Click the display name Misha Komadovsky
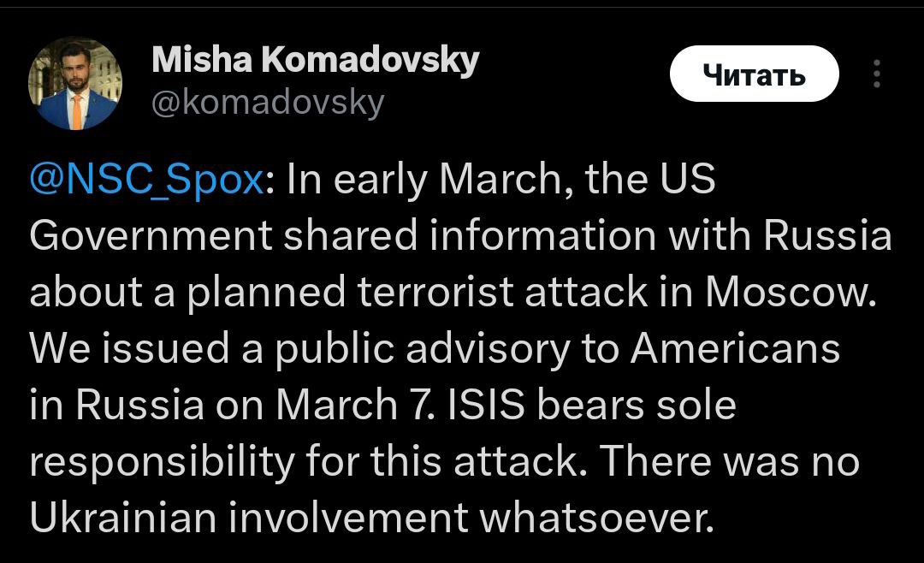This screenshot has height=563, width=924. 315,62
